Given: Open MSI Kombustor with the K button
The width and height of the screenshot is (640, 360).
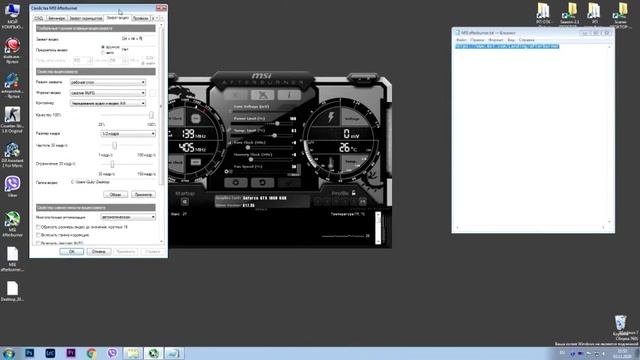Looking at the screenshot, I should tap(236, 95).
